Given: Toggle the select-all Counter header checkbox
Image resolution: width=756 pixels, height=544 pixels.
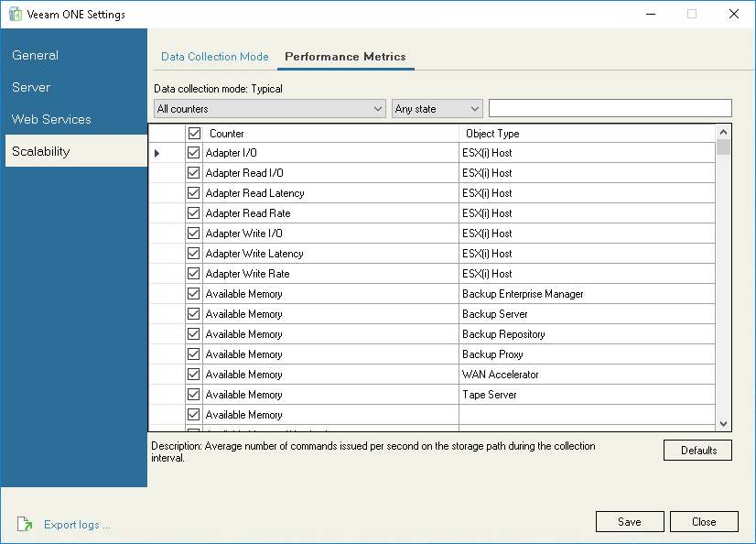Looking at the screenshot, I should [194, 134].
